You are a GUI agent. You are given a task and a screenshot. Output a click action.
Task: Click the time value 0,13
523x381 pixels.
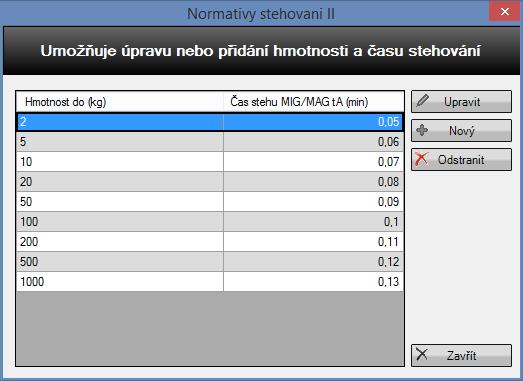point(389,282)
